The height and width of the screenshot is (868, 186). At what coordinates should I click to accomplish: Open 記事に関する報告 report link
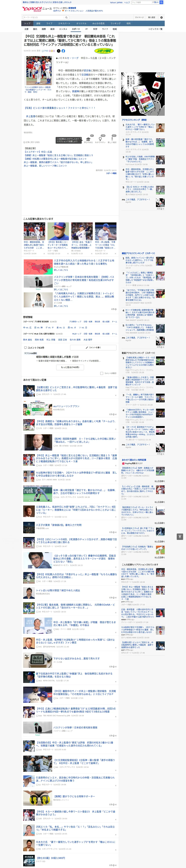click(x=32, y=142)
